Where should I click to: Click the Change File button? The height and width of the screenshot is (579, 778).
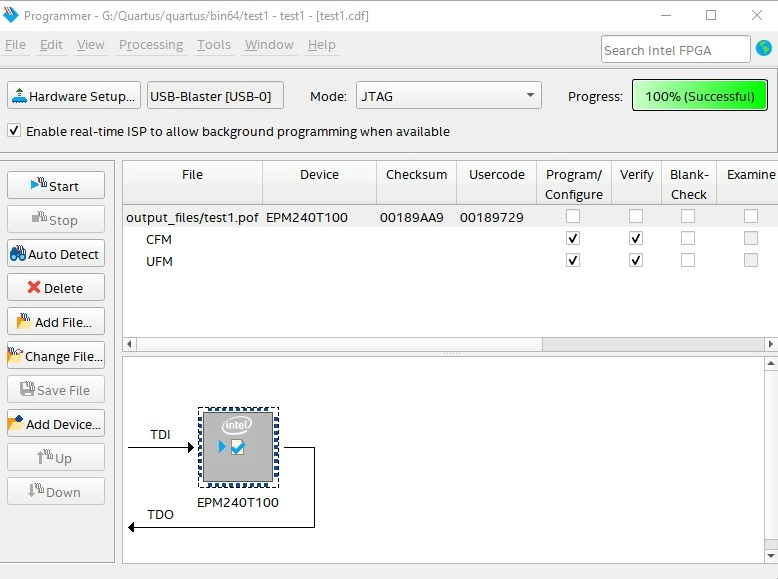pyautogui.click(x=56, y=356)
